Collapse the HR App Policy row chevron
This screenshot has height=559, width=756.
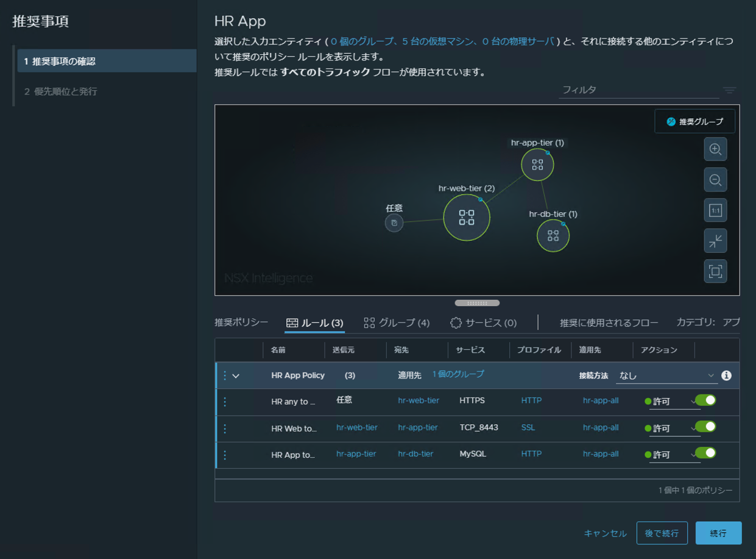[236, 376]
